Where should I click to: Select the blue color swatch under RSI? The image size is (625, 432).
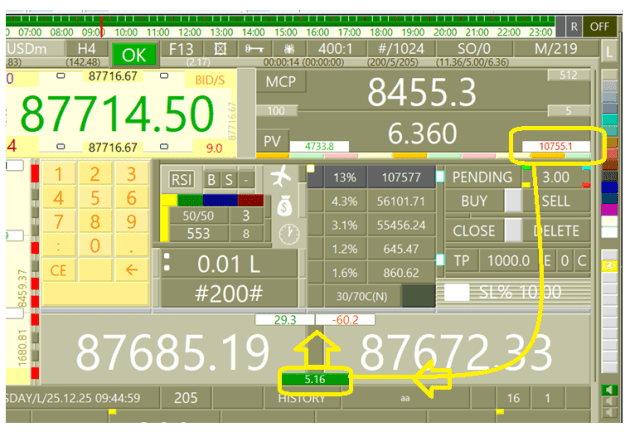click(220, 200)
